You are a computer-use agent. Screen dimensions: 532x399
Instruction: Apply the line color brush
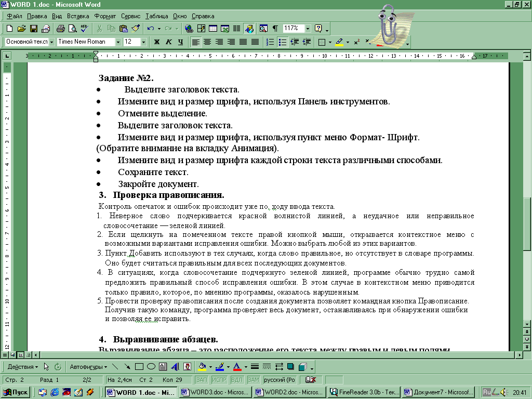pos(220,366)
